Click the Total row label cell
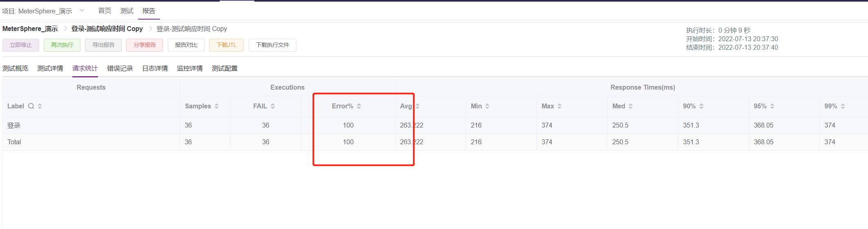Viewport: 868px width, 229px height. pos(14,142)
